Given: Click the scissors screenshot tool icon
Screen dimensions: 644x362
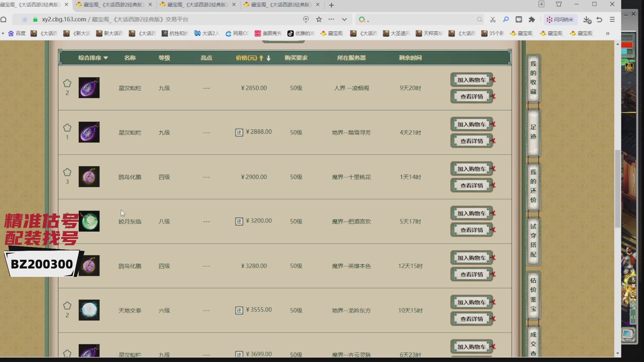Looking at the screenshot, I should click(x=493, y=19).
